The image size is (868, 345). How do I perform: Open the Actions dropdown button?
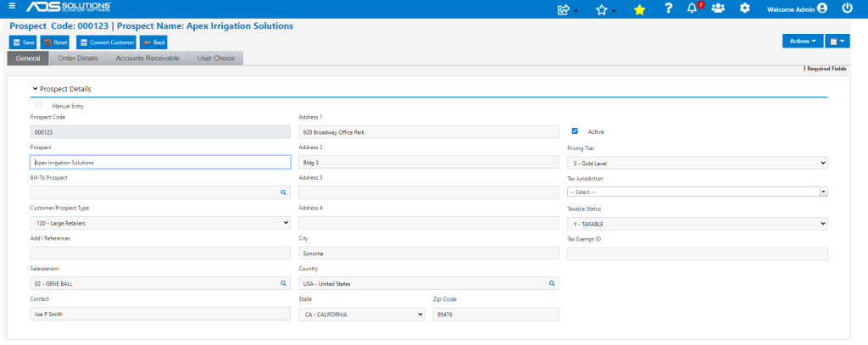(803, 41)
